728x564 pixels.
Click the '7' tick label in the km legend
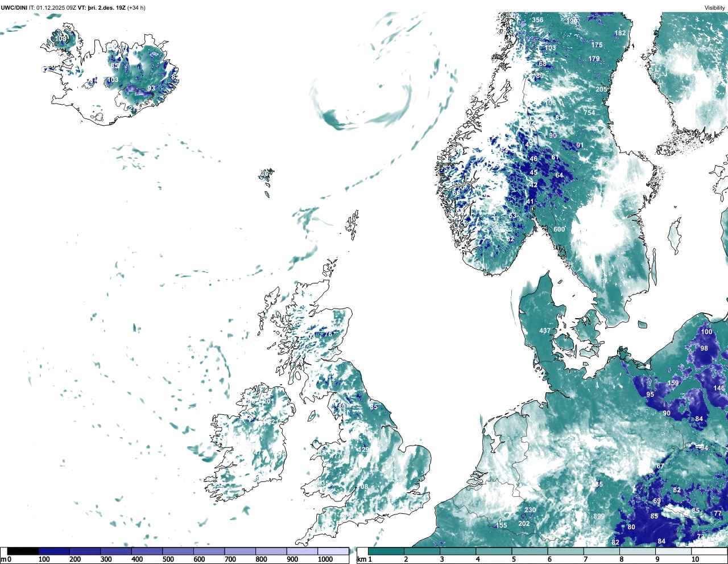coord(585,559)
